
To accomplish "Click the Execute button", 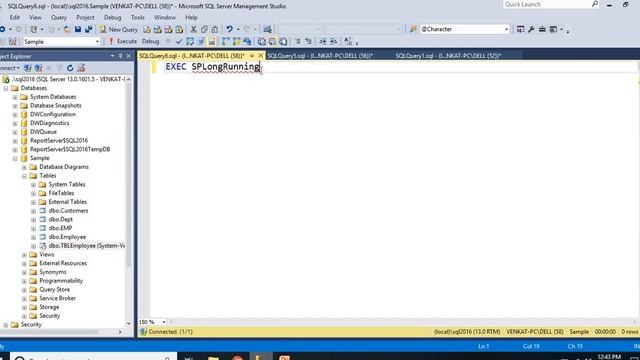I will pos(123,41).
